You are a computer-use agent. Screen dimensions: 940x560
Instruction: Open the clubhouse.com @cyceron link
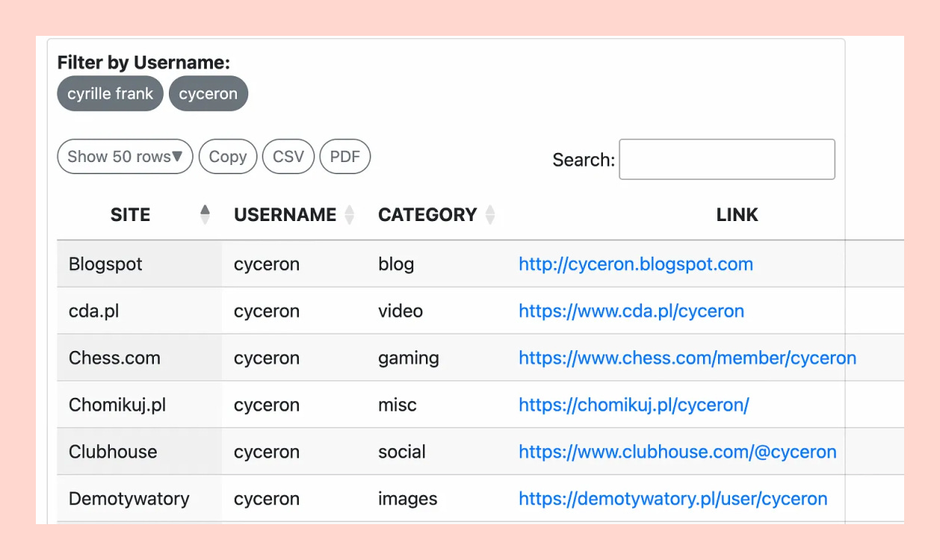pos(678,452)
